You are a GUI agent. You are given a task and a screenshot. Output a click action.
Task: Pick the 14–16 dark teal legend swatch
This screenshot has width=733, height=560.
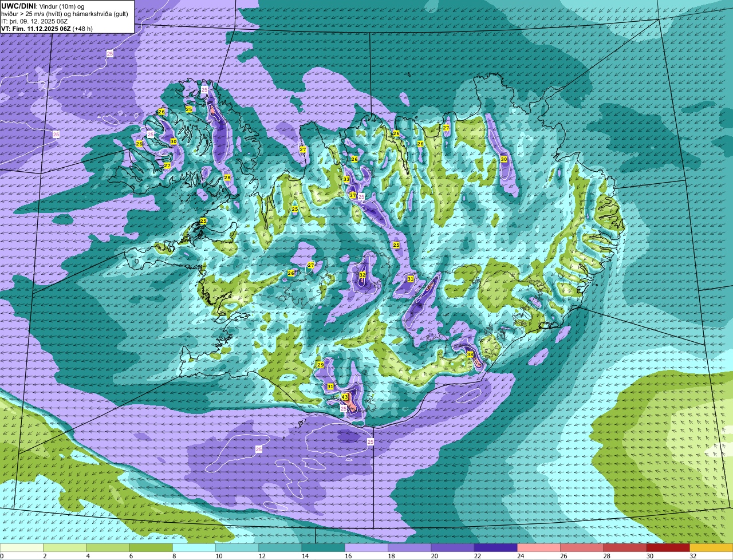(324, 547)
